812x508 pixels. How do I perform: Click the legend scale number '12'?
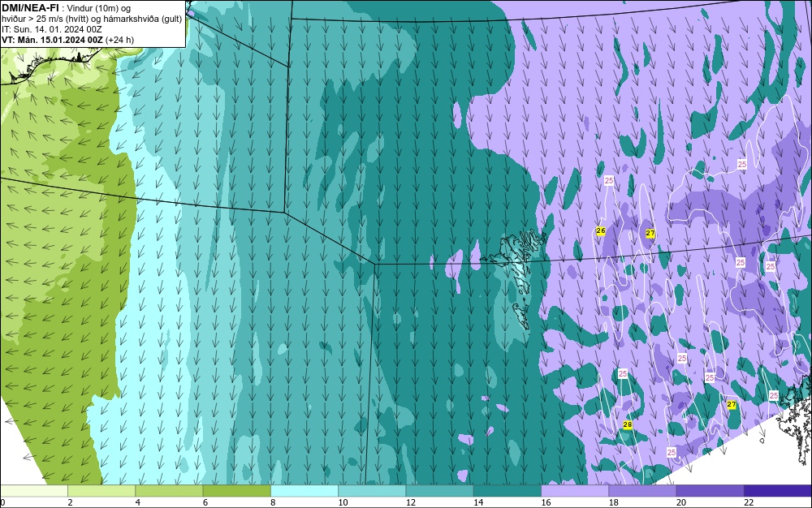point(411,502)
